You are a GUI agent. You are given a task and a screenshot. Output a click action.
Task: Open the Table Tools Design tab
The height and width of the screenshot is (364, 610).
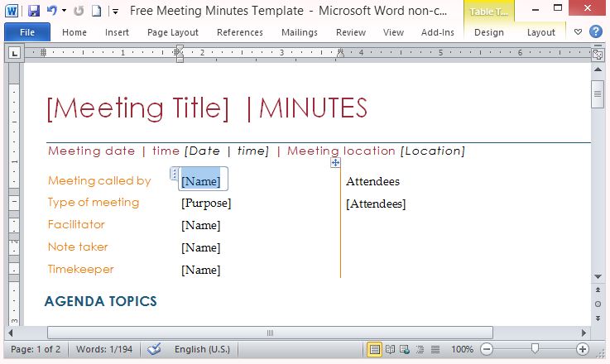488,32
